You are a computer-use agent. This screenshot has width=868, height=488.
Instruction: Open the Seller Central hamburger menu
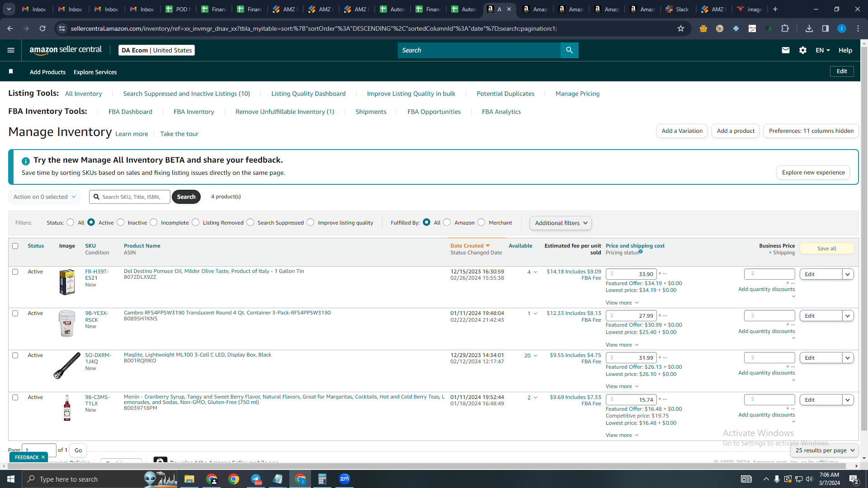coord(11,50)
